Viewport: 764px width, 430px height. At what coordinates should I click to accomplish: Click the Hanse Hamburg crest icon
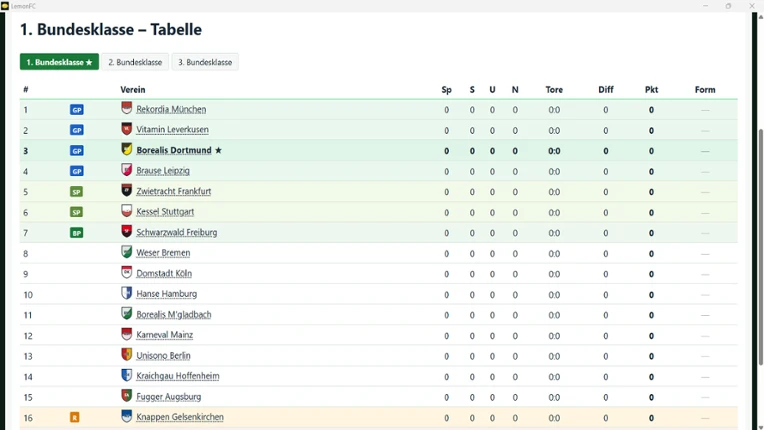tap(127, 293)
